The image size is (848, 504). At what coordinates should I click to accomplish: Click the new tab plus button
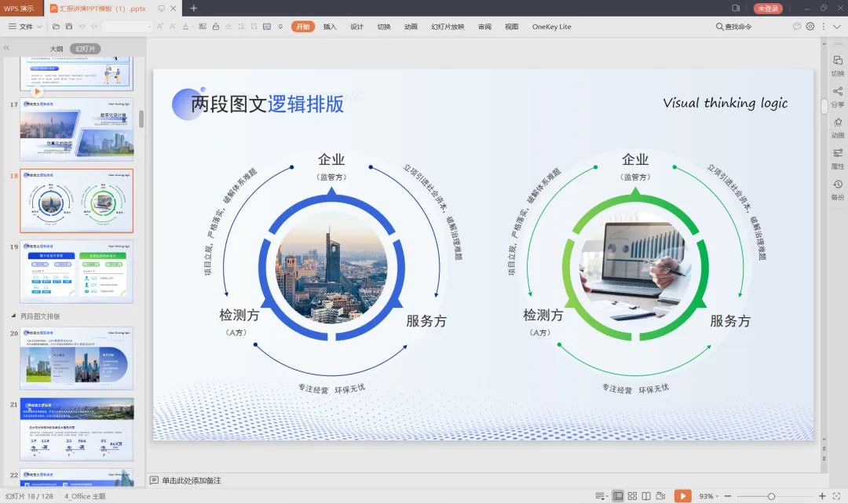click(194, 8)
